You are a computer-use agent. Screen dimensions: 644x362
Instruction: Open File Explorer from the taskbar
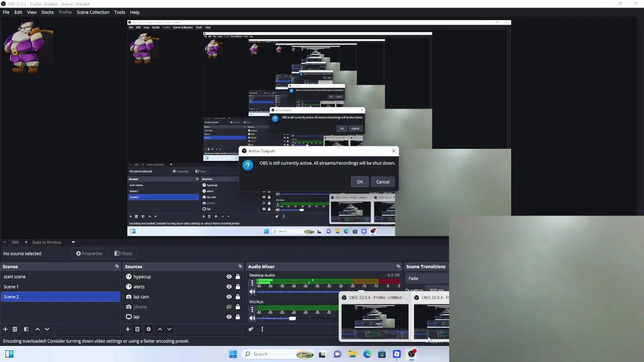352,354
